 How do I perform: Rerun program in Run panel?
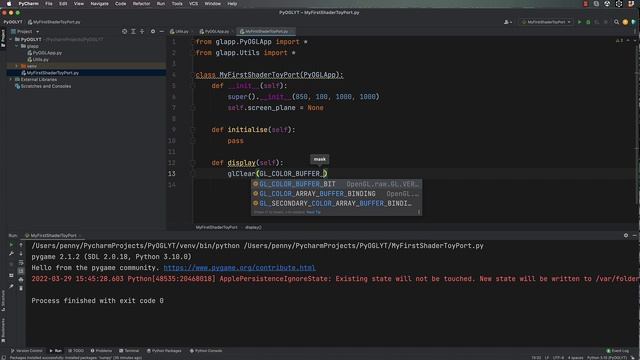coord(11,245)
